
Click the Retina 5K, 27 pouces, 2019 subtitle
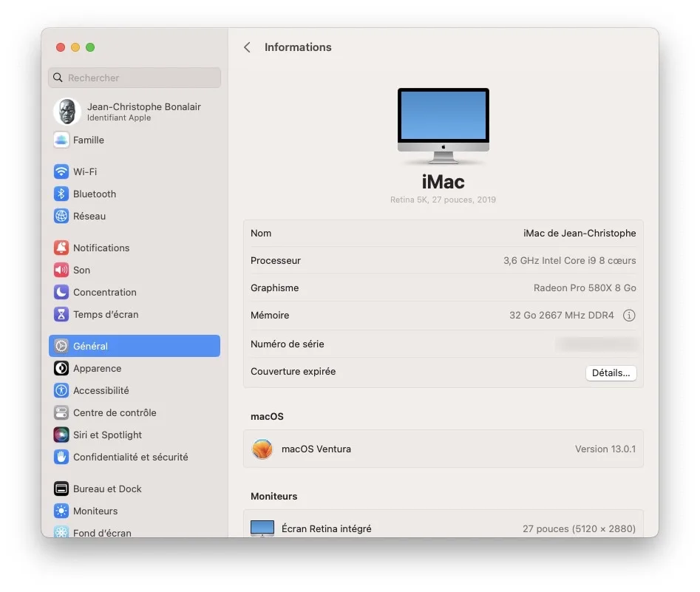coord(443,200)
